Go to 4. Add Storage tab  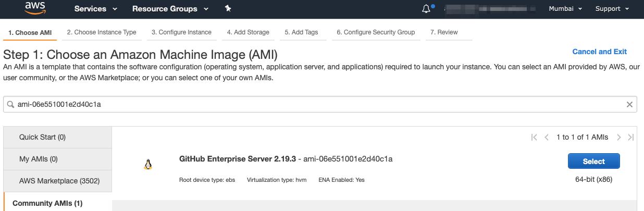pyautogui.click(x=248, y=32)
